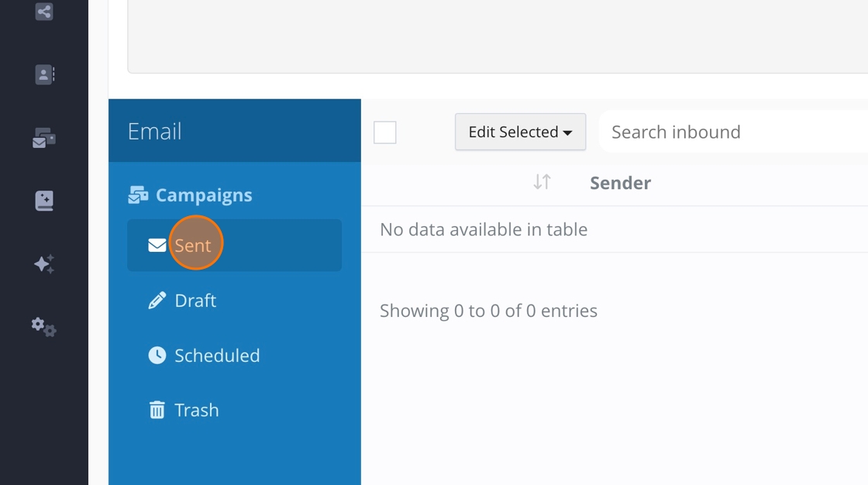Expand the Edit Selected dropdown
The image size is (868, 485).
520,132
